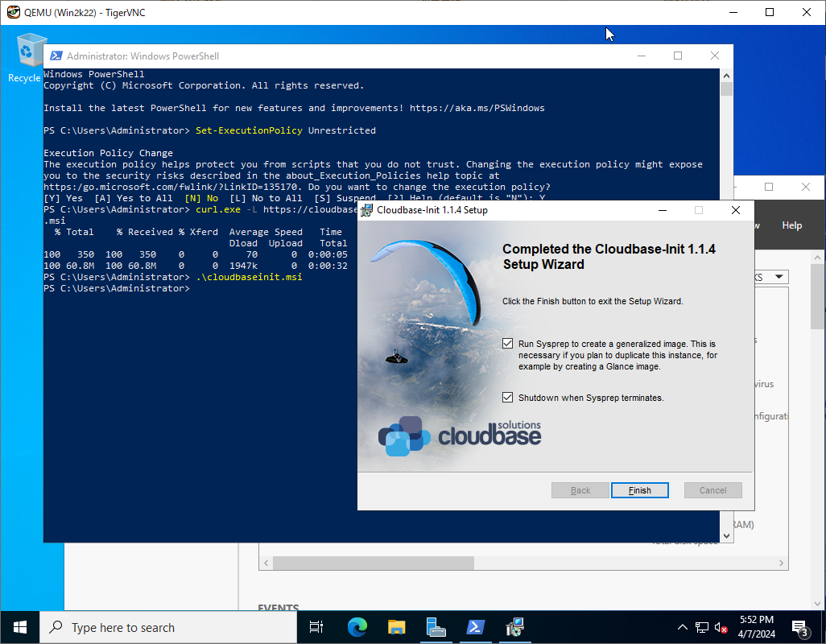Screen dimensions: 826x644
Task: Click the muted volume tray icon
Action: pyautogui.click(x=721, y=627)
